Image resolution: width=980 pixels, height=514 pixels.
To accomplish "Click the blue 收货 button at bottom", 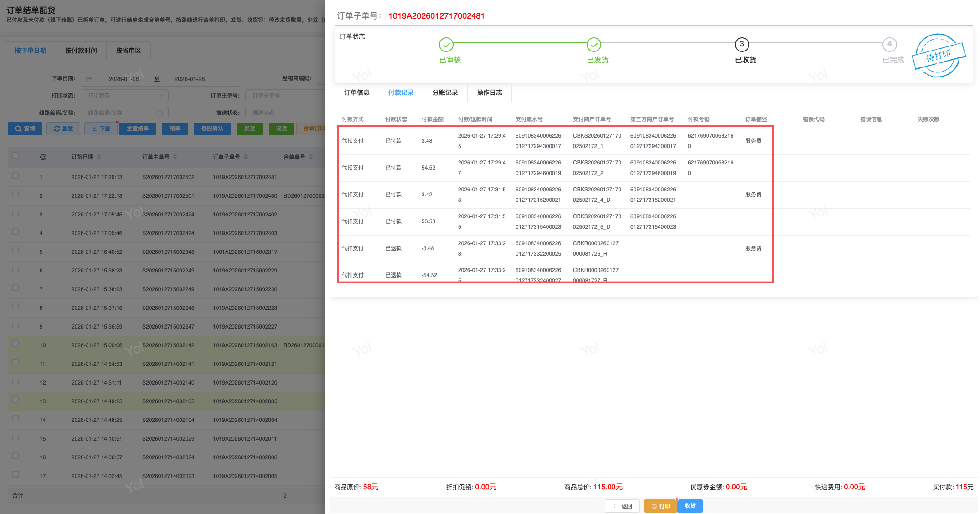I will [x=690, y=506].
